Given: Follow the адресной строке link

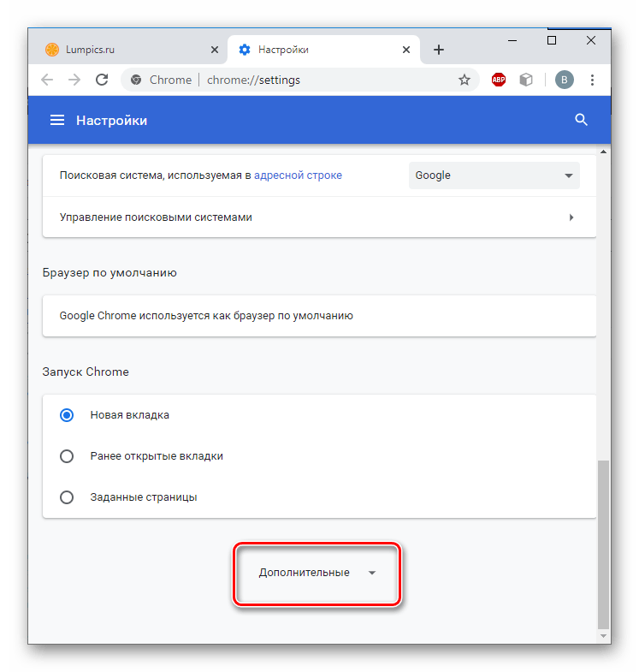Looking at the screenshot, I should [x=298, y=175].
